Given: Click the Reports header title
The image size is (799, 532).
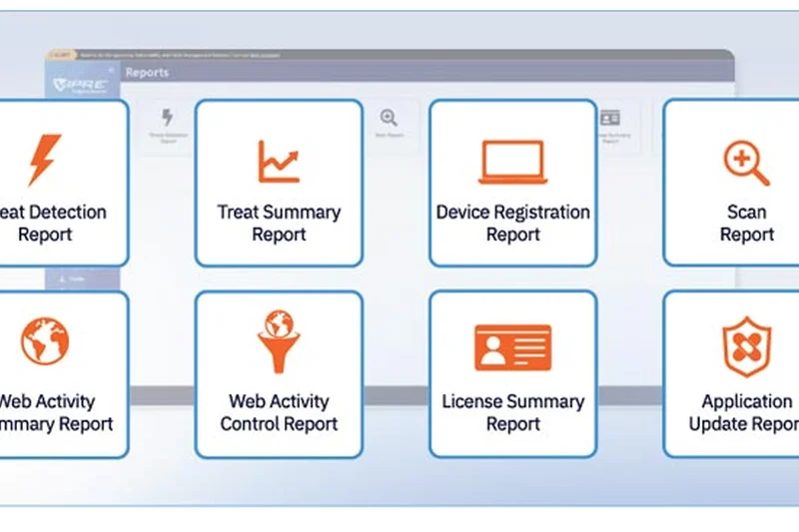Looking at the screenshot, I should [147, 72].
